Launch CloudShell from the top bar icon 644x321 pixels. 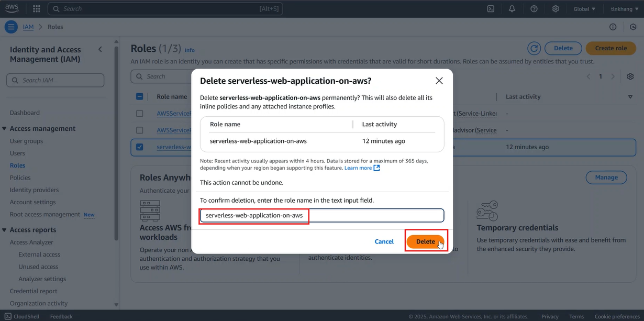[x=491, y=9]
